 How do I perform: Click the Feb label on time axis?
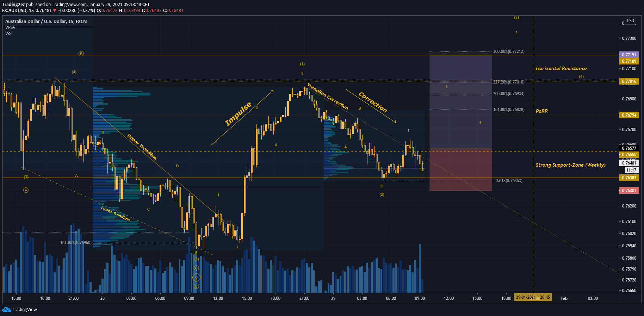(564, 298)
